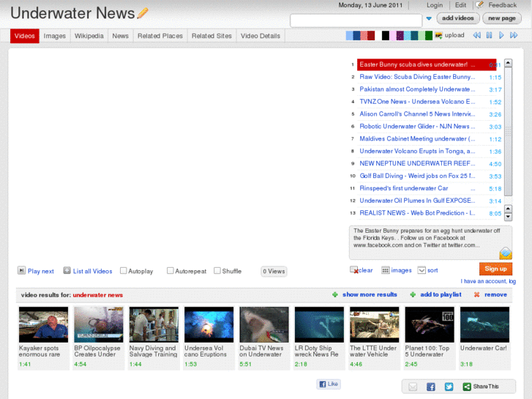Select the black color swatch
This screenshot has height=399, width=532.
pyautogui.click(x=386, y=35)
